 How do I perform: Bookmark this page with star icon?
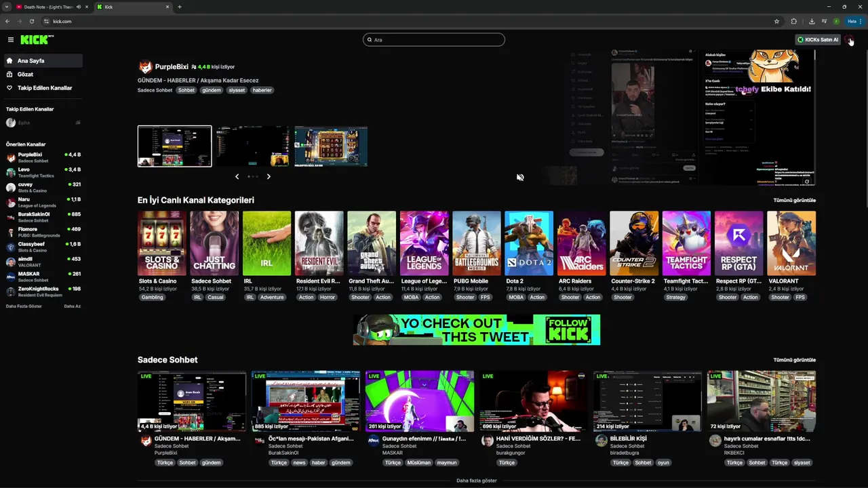776,21
